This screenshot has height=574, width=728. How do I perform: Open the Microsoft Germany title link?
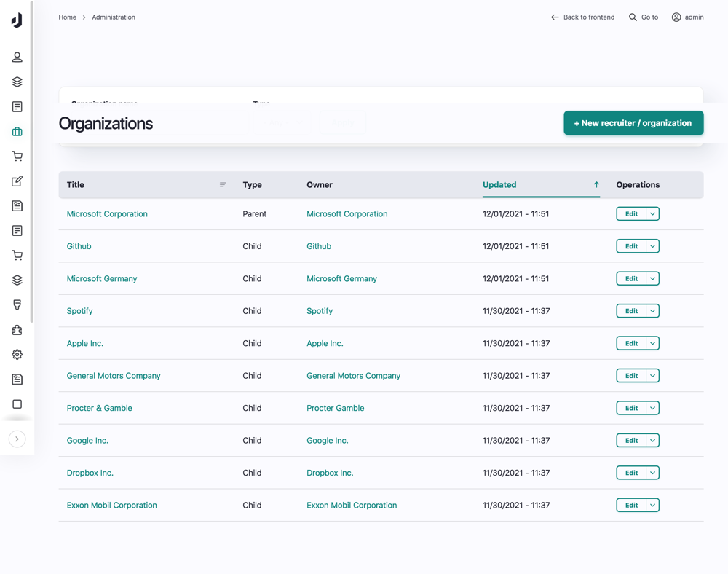coord(102,279)
